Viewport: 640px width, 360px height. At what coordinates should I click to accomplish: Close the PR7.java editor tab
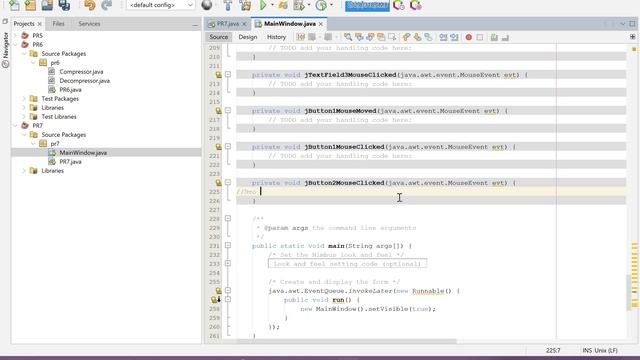pos(244,24)
